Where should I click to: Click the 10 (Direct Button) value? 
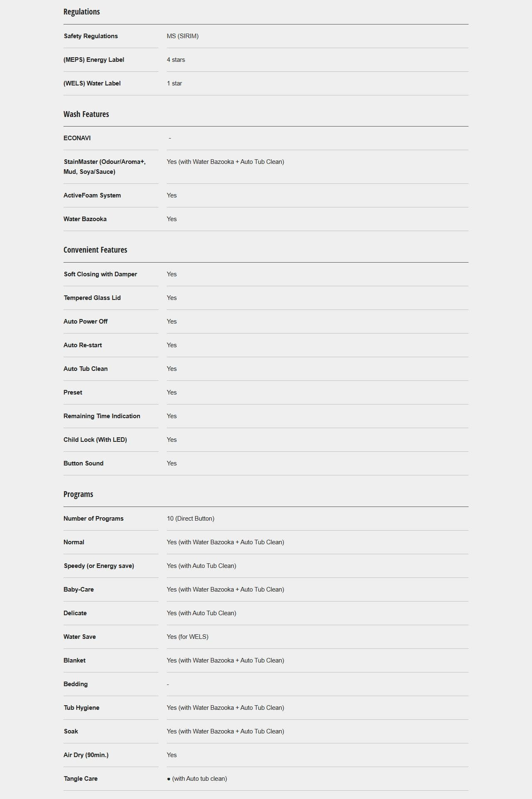190,519
